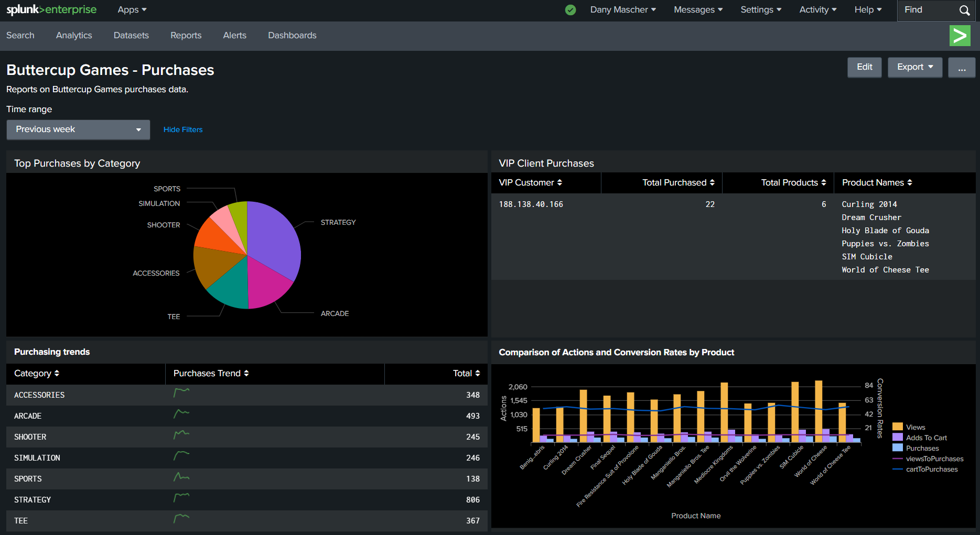Open the Dany Mascher user menu
The image size is (980, 535).
pos(623,9)
